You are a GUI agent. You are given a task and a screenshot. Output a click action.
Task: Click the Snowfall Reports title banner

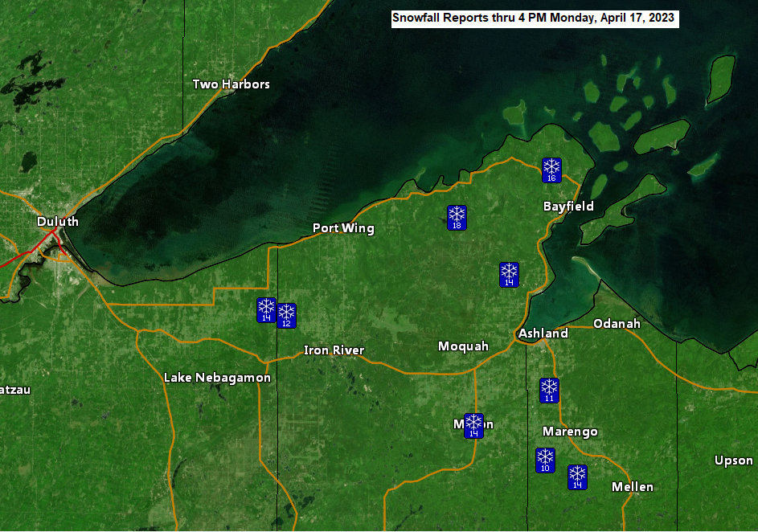tap(535, 18)
